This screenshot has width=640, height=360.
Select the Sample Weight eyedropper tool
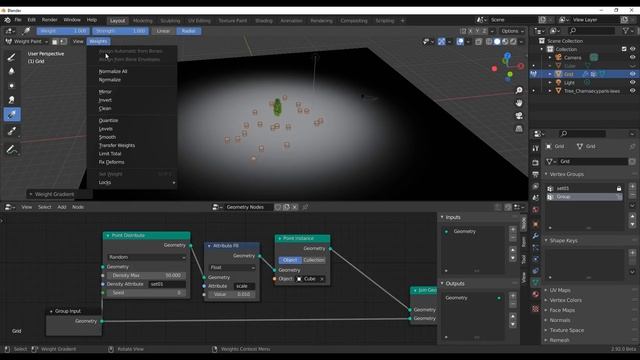[x=12, y=131]
